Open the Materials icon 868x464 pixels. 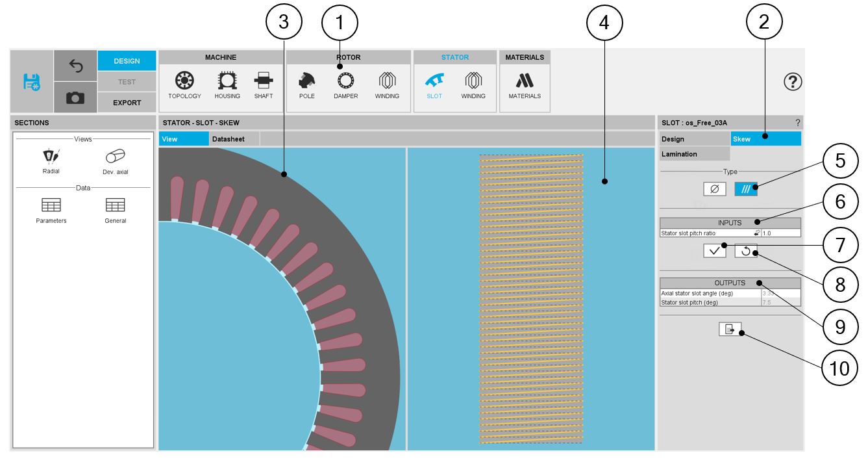coord(525,84)
